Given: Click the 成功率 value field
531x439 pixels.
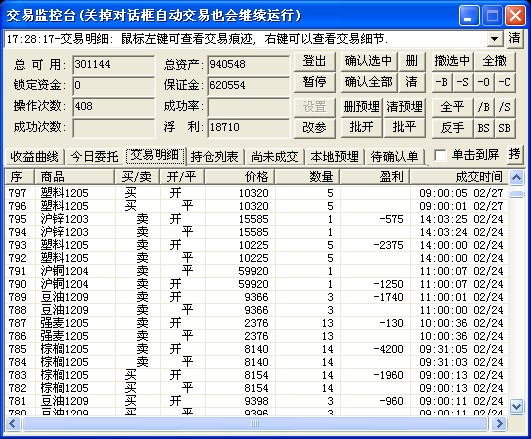Looking at the screenshot, I should (x=249, y=107).
